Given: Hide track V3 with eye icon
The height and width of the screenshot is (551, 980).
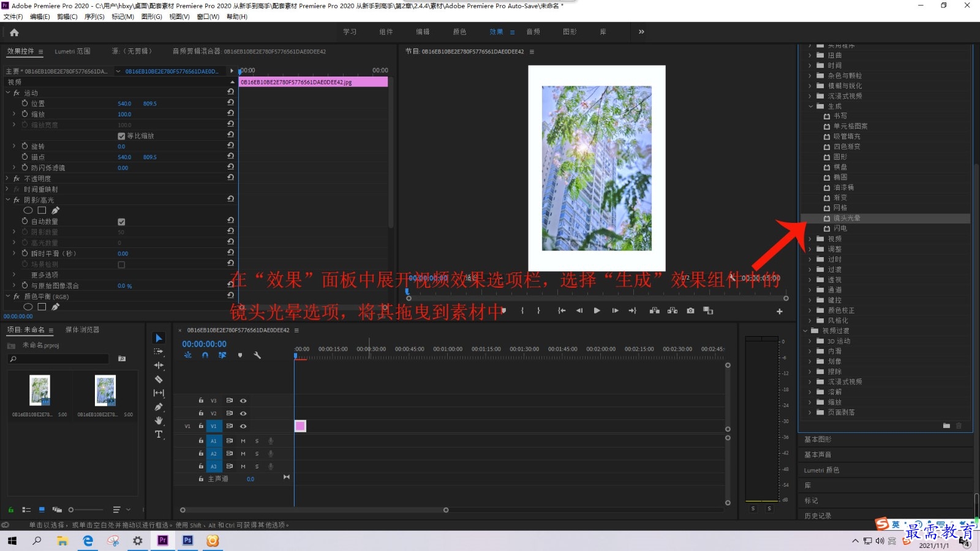Looking at the screenshot, I should [x=243, y=400].
